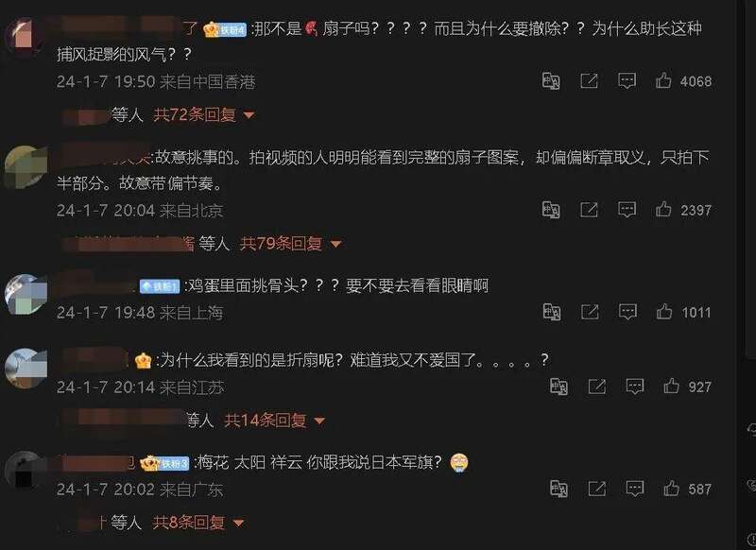Expand 共14条回复 replies

pos(274,421)
